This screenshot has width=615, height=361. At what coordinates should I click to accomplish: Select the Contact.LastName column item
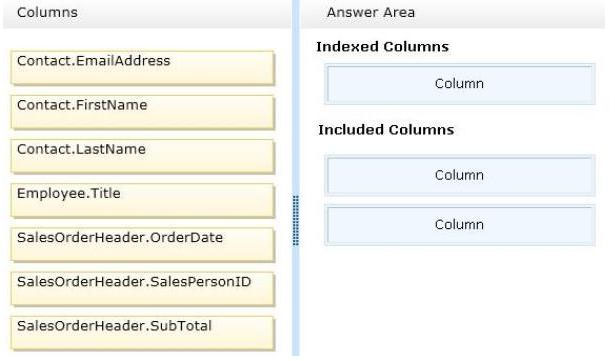click(142, 156)
